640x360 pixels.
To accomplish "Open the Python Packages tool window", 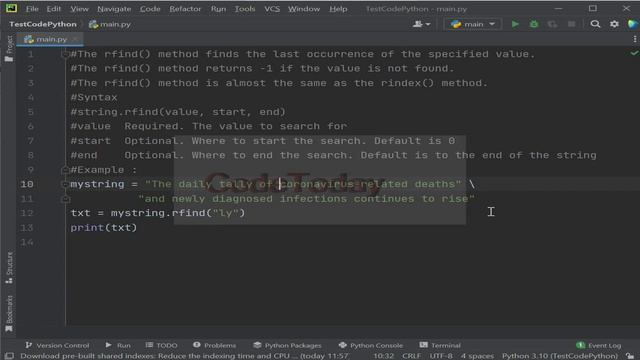I will 287,345.
